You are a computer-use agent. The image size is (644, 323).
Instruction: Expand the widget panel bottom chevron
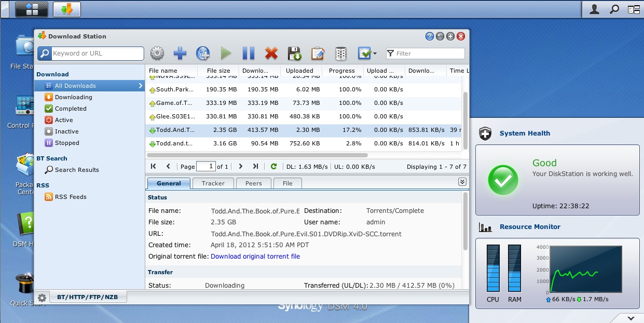point(632,318)
